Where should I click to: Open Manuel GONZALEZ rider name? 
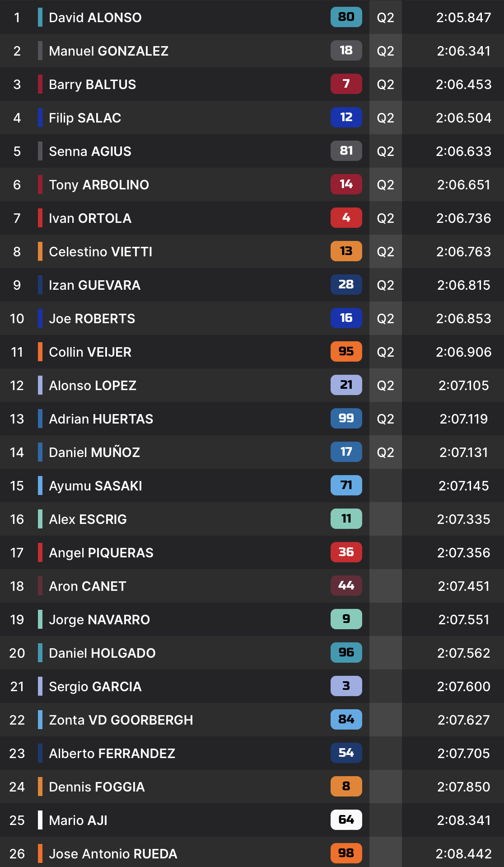pyautogui.click(x=108, y=51)
